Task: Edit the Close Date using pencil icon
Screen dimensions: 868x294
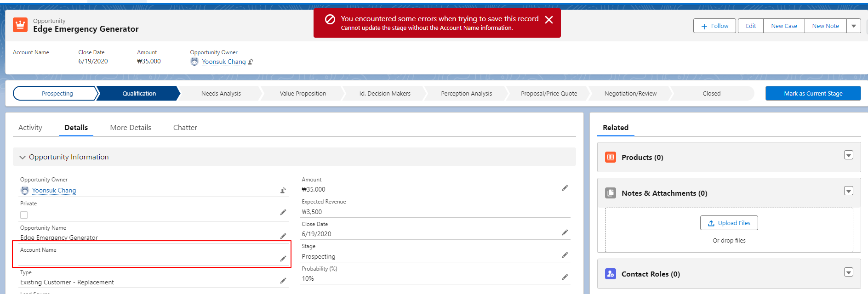Action: [x=565, y=232]
